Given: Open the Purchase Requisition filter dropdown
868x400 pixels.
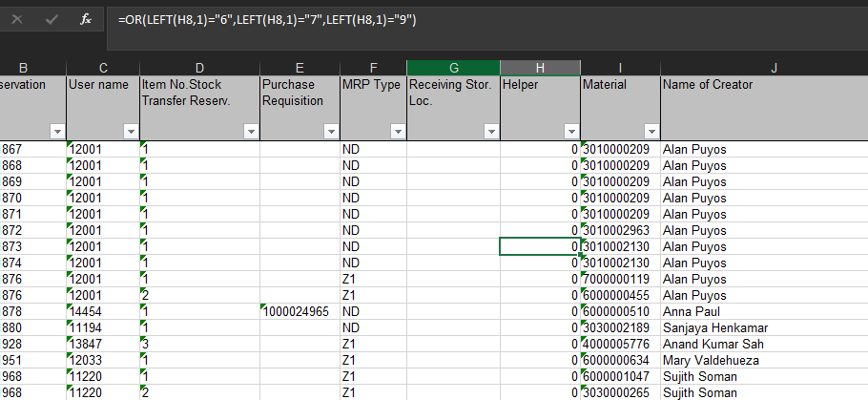Looking at the screenshot, I should tap(331, 132).
